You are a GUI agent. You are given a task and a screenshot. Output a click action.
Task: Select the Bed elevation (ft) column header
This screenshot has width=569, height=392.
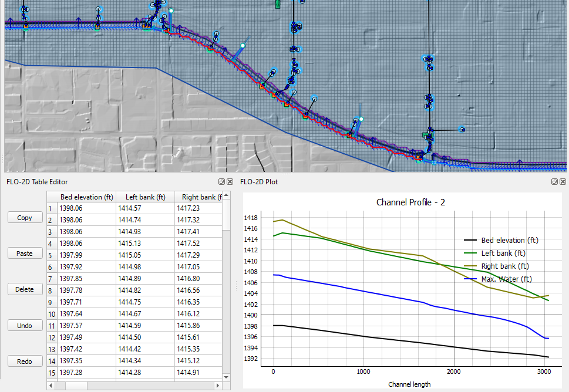click(86, 197)
